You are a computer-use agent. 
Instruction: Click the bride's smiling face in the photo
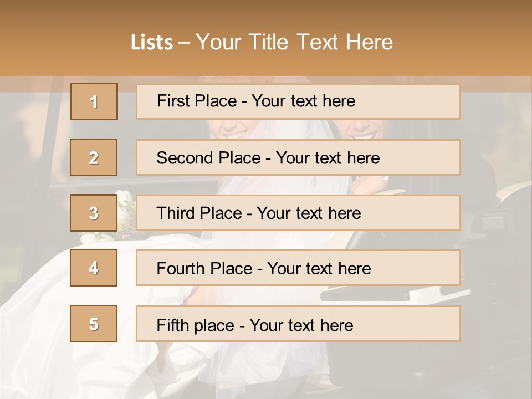pyautogui.click(x=234, y=129)
